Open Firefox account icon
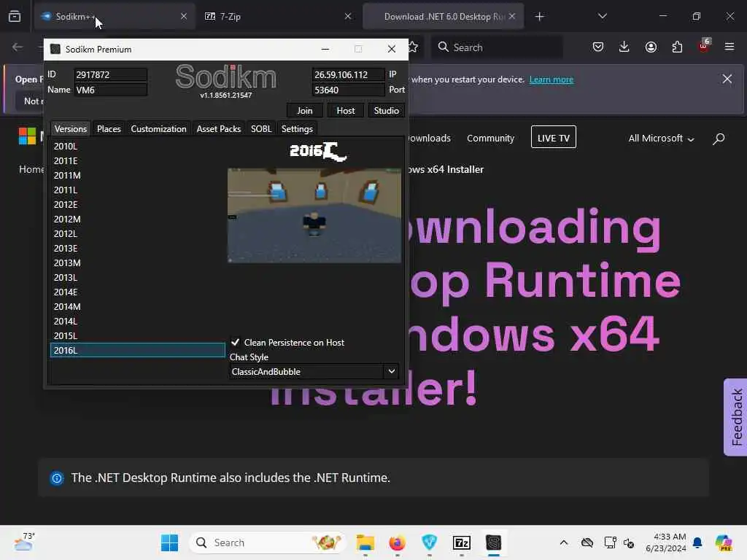This screenshot has height=560, width=747. click(x=651, y=47)
